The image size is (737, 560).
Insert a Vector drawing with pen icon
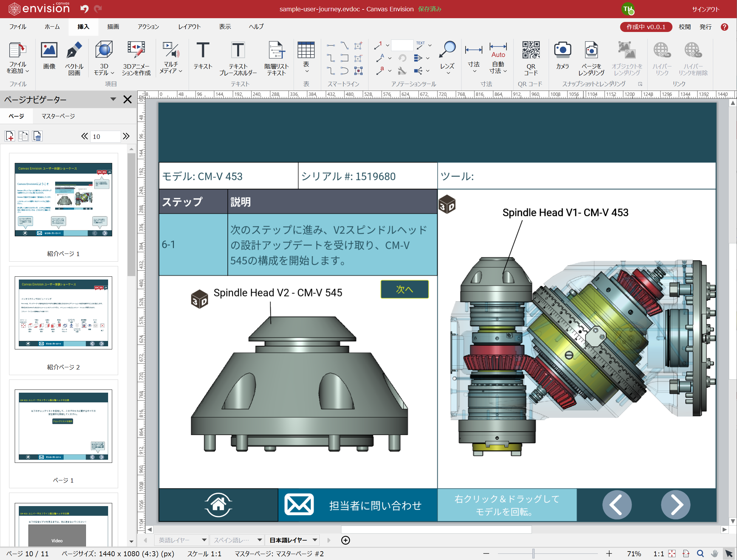pyautogui.click(x=74, y=51)
